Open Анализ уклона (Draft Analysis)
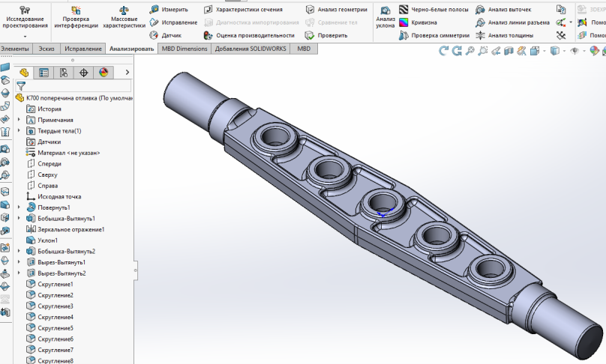 click(385, 16)
